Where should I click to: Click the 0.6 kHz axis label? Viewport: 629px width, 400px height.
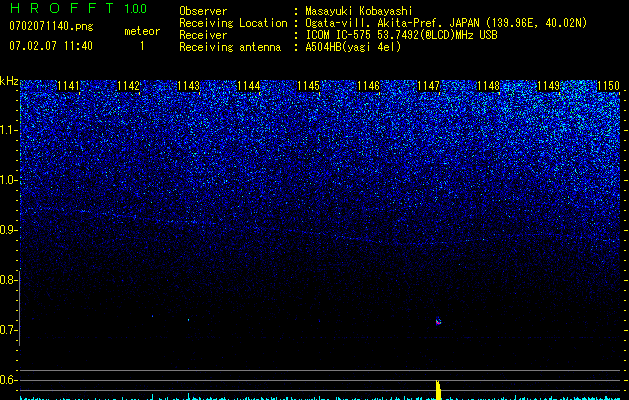point(8,380)
